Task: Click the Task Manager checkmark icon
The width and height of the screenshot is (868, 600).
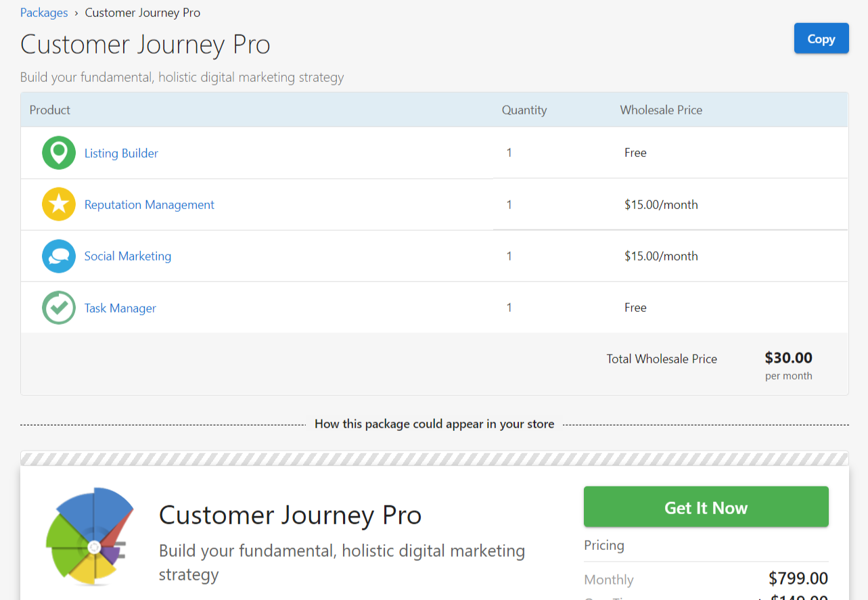Action: 59,308
